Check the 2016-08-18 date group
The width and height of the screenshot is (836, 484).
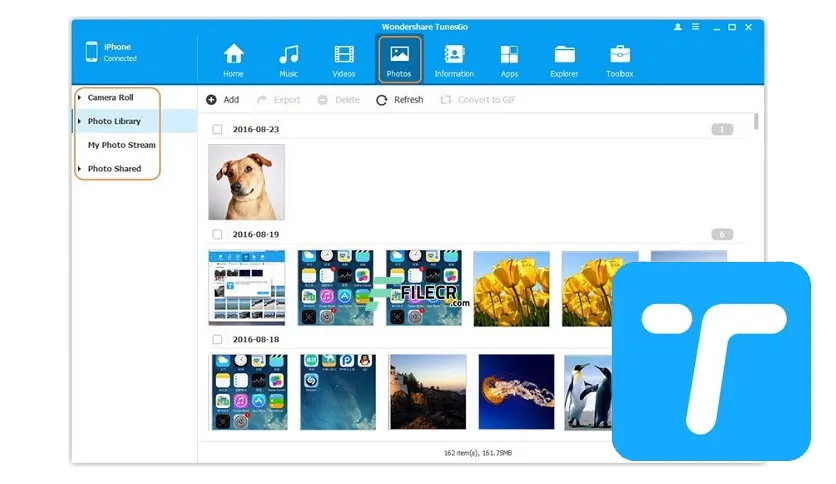pos(217,339)
